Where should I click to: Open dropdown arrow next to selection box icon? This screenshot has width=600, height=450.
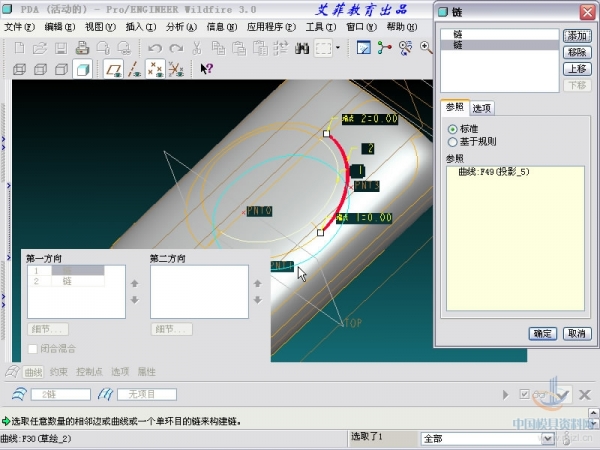[338, 48]
